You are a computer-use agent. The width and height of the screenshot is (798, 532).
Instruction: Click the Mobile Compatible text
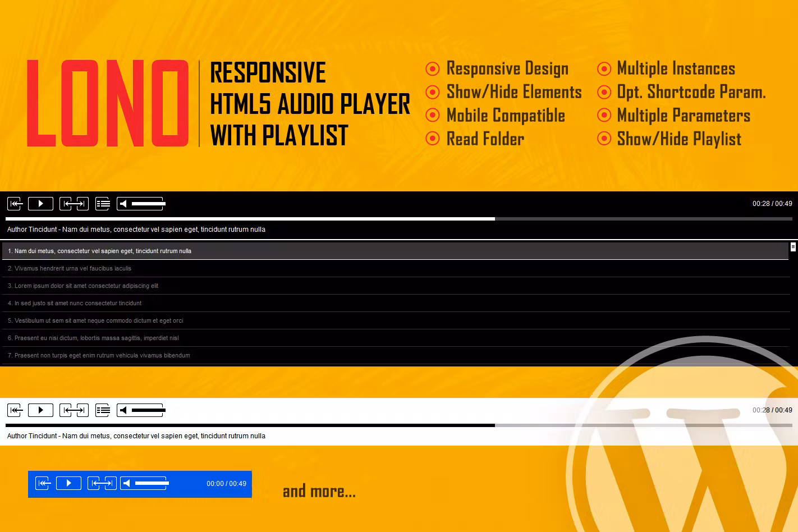(x=506, y=116)
